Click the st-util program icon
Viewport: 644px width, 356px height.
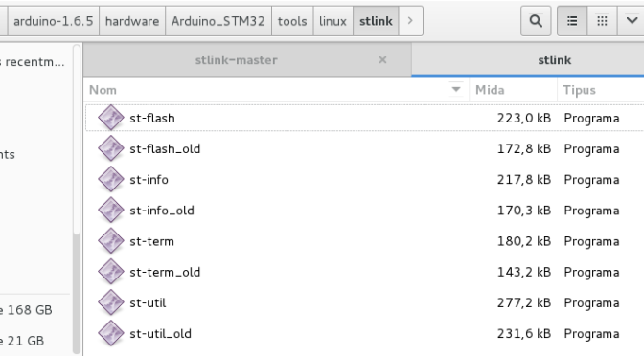tap(111, 302)
